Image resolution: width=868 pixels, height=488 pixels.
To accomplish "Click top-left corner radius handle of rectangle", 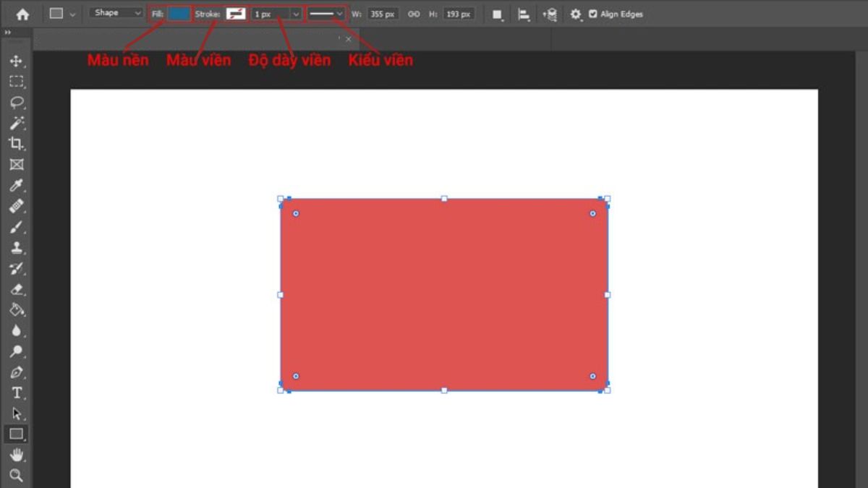I will [296, 213].
